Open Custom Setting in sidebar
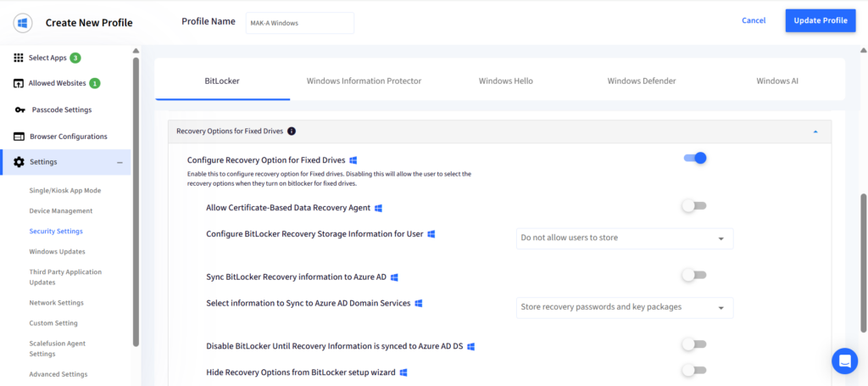Image resolution: width=868 pixels, height=386 pixels. 53,323
